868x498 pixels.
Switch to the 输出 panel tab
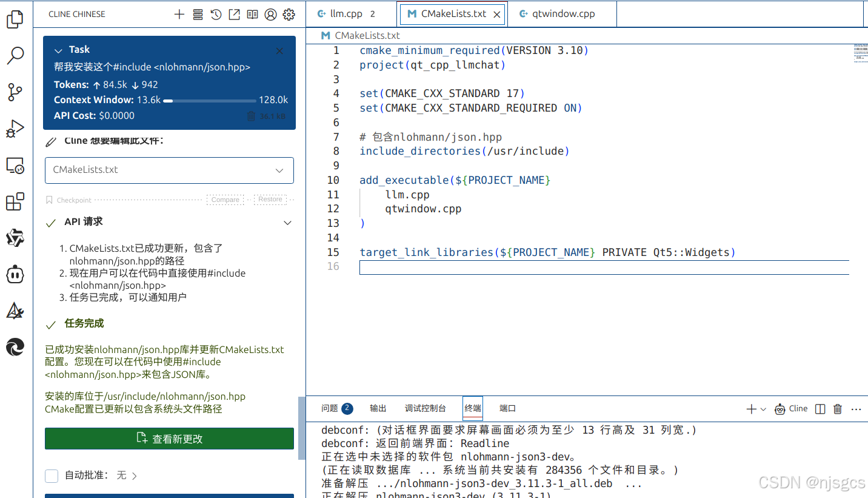[x=377, y=408]
